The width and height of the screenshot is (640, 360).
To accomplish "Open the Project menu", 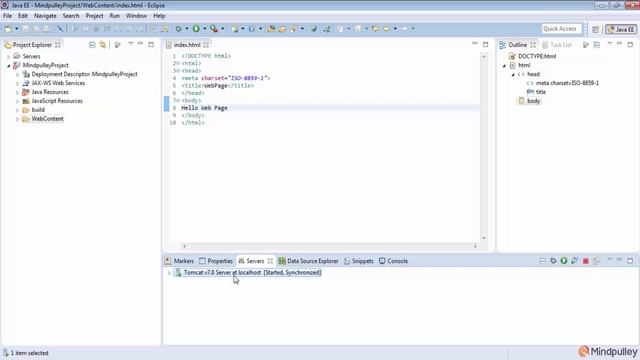I will (94, 16).
